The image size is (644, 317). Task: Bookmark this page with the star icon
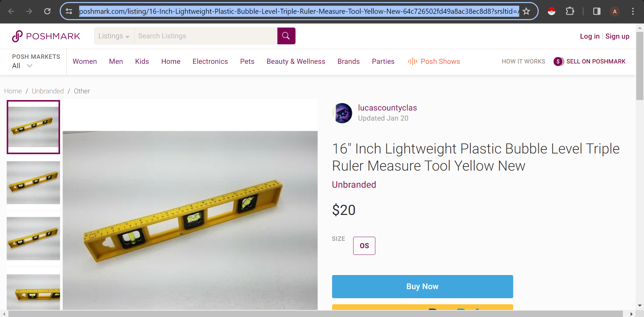point(526,11)
